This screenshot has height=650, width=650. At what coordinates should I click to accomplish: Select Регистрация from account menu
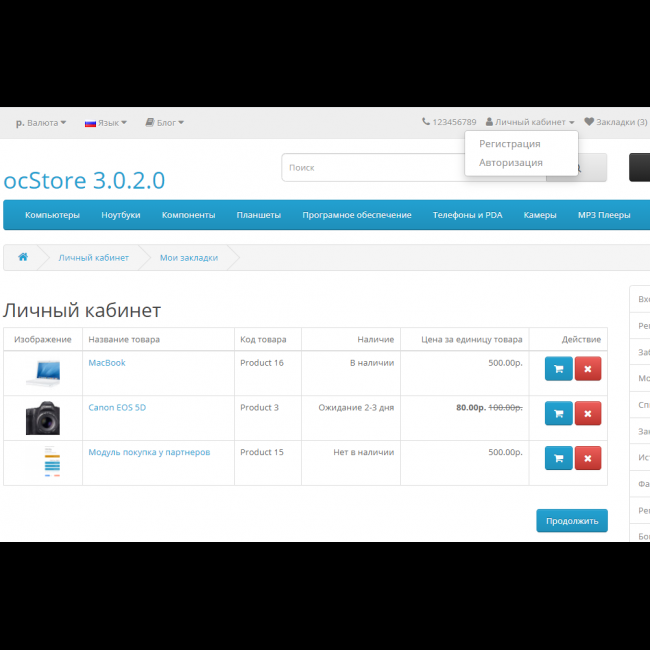[x=509, y=144]
